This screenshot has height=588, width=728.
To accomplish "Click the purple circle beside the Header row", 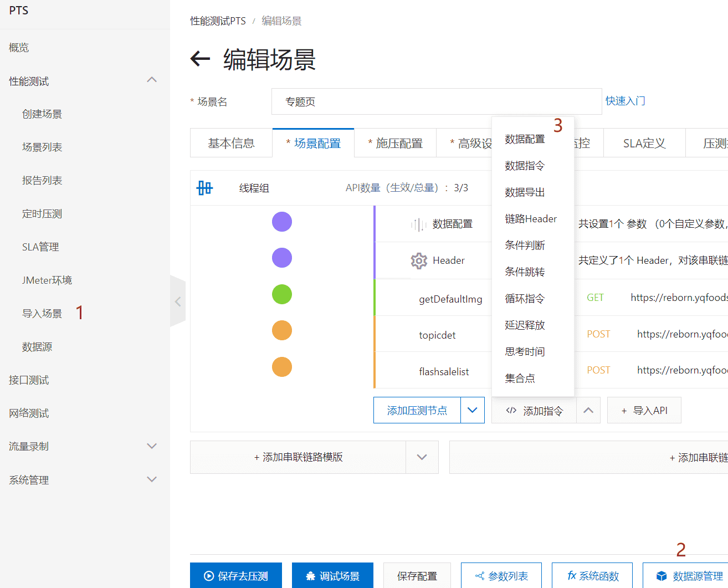I will tap(281, 258).
